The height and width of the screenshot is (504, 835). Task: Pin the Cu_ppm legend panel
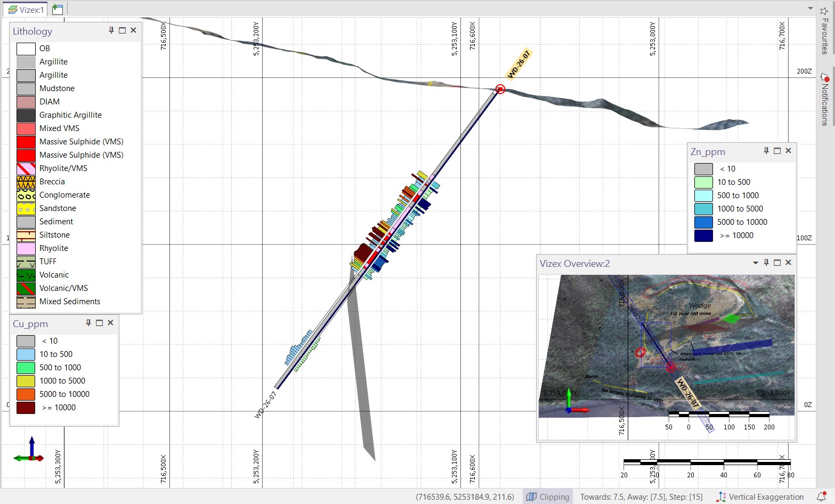pyautogui.click(x=88, y=323)
